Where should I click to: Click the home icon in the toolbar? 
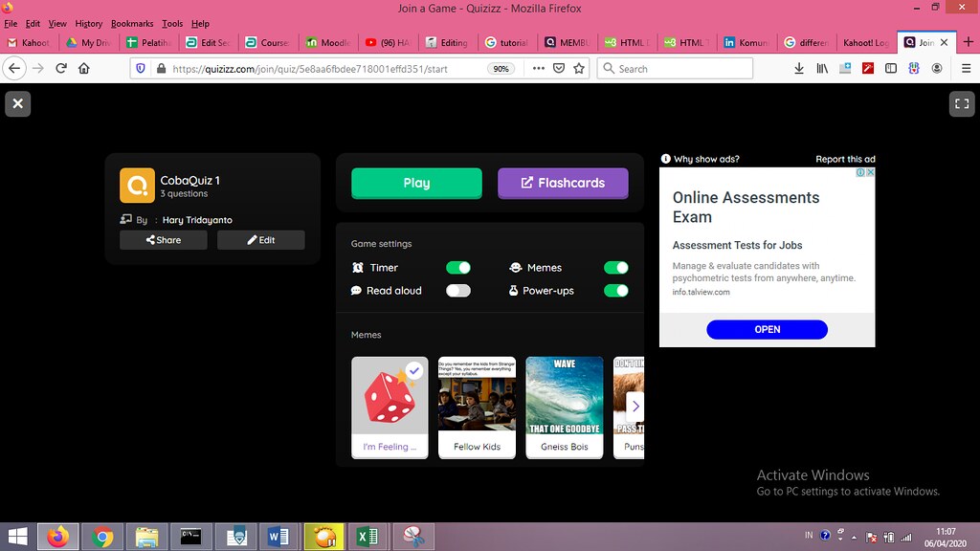pos(84,68)
